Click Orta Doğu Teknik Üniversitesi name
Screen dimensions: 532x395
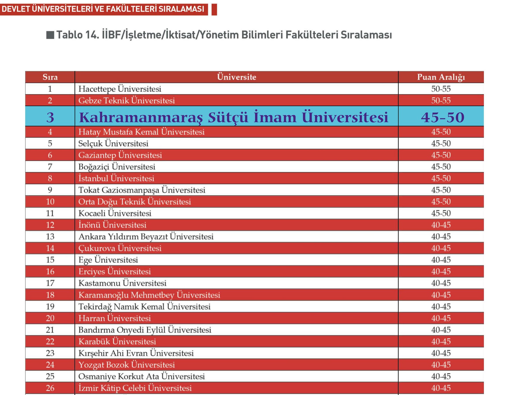coord(134,202)
